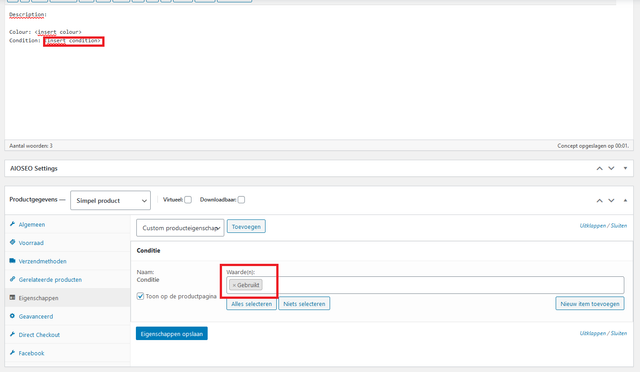640x372 pixels.
Task: Toggle the Virtueel checkbox
Action: click(x=188, y=200)
